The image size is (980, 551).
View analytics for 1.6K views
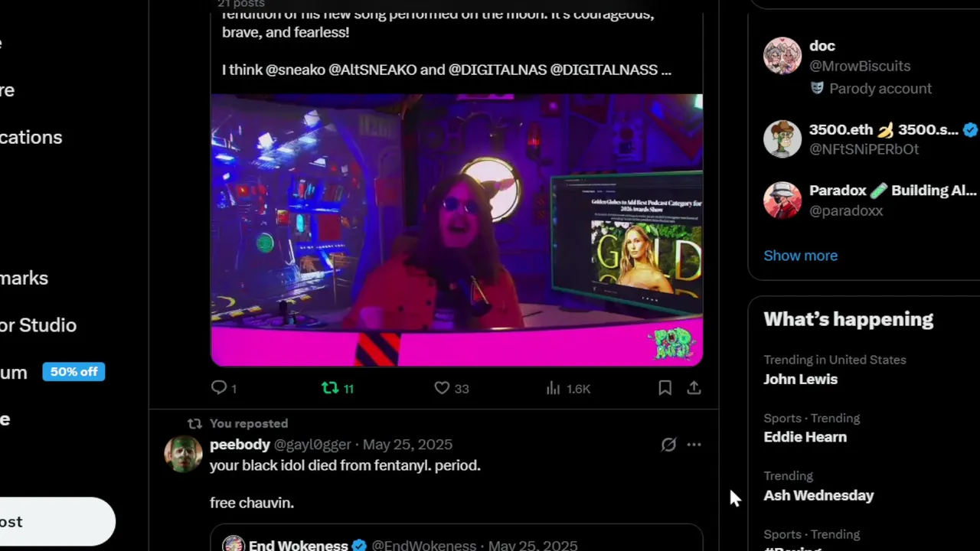point(568,388)
